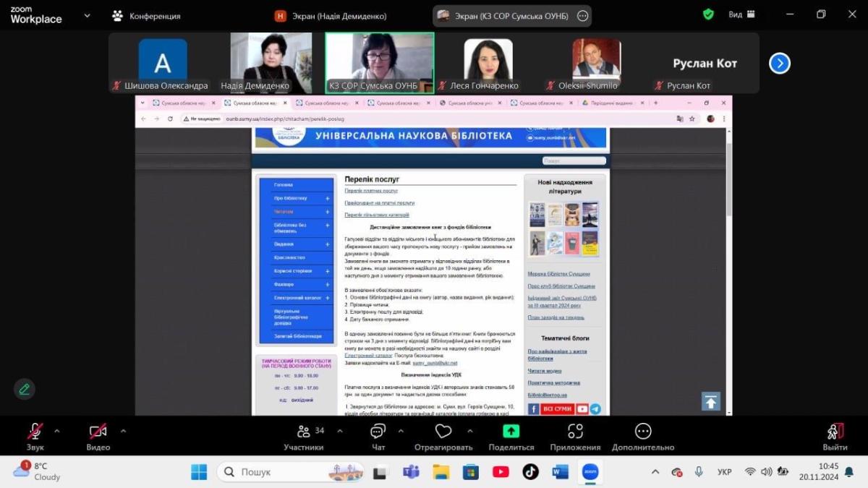This screenshot has height=488, width=868.
Task: Turn on the video camera
Action: [x=98, y=436]
